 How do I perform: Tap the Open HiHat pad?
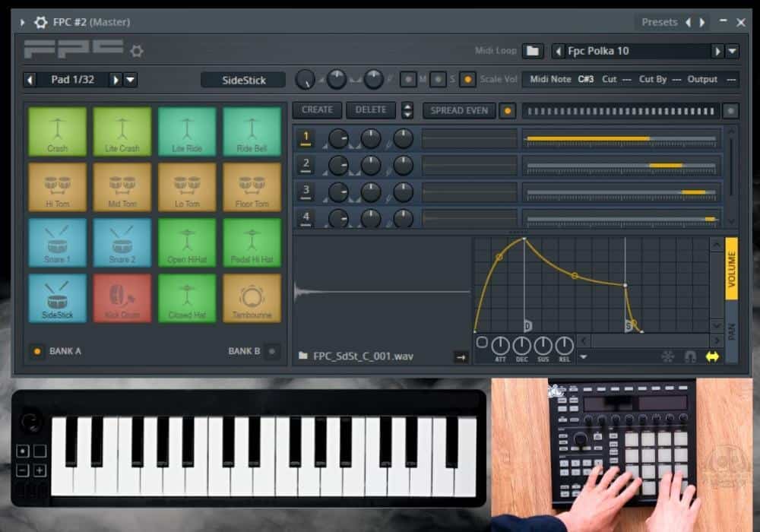point(187,242)
